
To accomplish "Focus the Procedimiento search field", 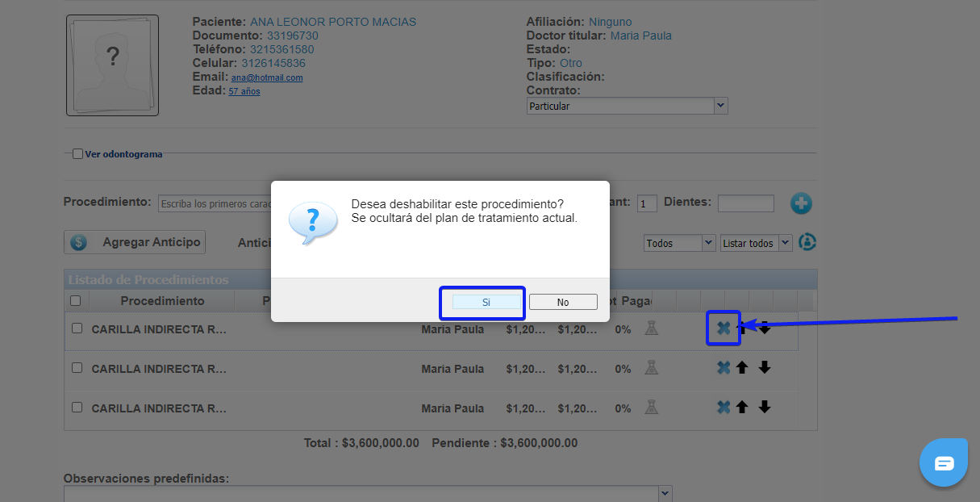I will click(x=215, y=203).
